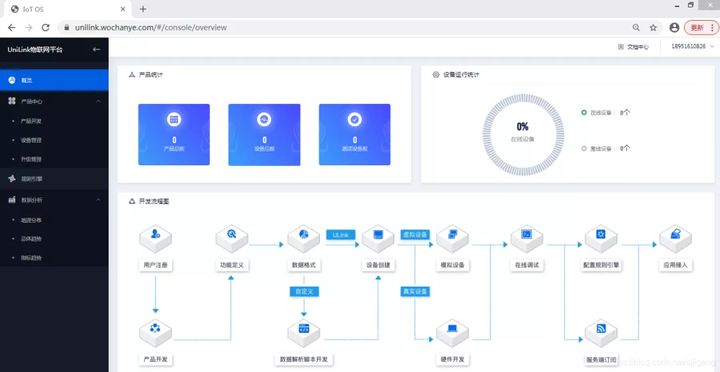The width and height of the screenshot is (720, 372).
Task: Click the 服务端订阅 RSS cube icon
Action: [x=601, y=333]
